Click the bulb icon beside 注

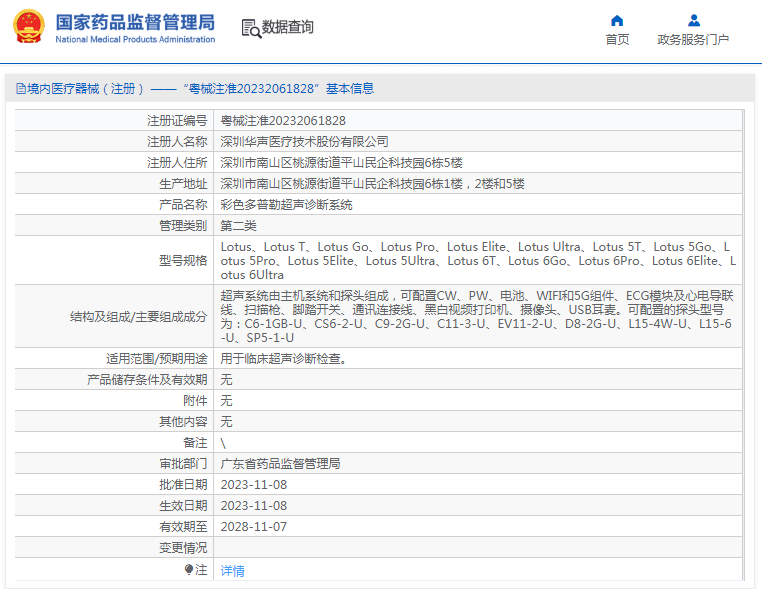[189, 570]
